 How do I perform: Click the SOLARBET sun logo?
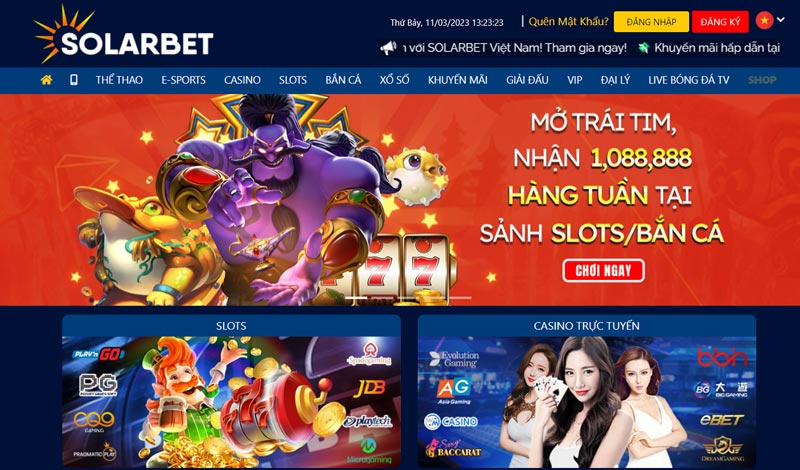coord(123,34)
